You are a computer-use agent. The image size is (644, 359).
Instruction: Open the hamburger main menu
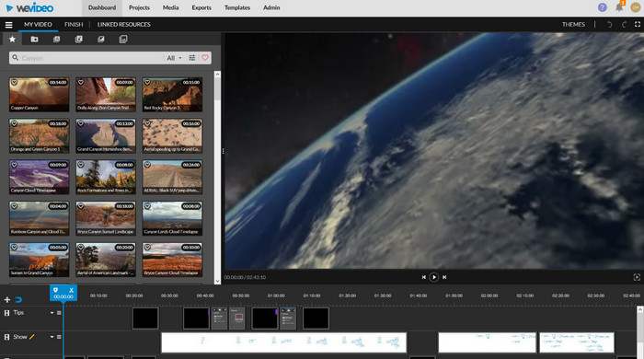click(8, 25)
